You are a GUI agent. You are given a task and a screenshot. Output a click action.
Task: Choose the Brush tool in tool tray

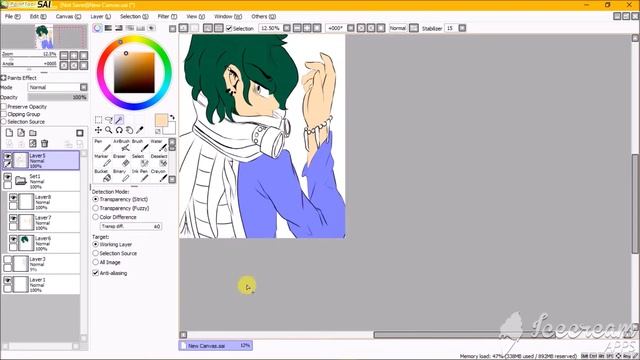point(140,144)
